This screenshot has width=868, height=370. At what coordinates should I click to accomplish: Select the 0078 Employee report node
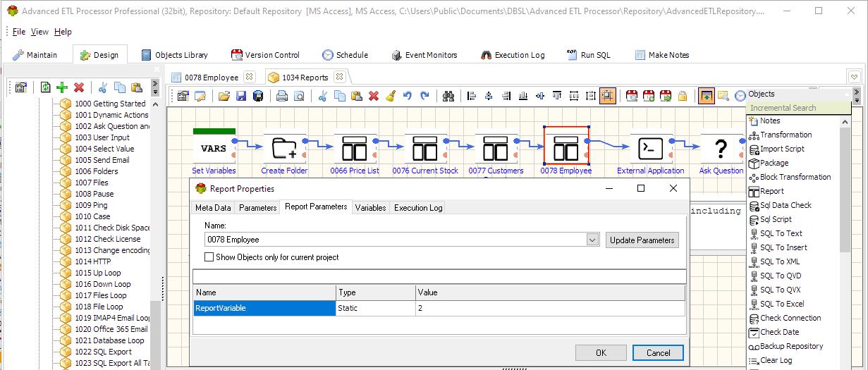tap(566, 147)
